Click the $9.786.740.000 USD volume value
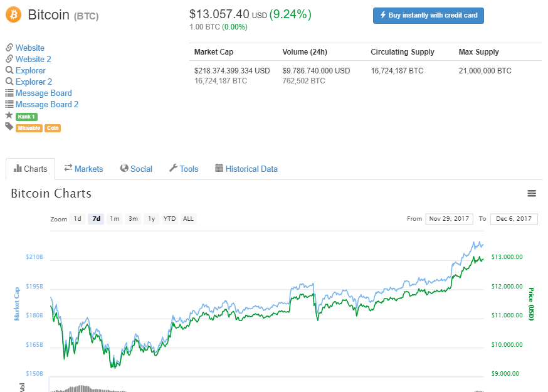 pos(316,71)
